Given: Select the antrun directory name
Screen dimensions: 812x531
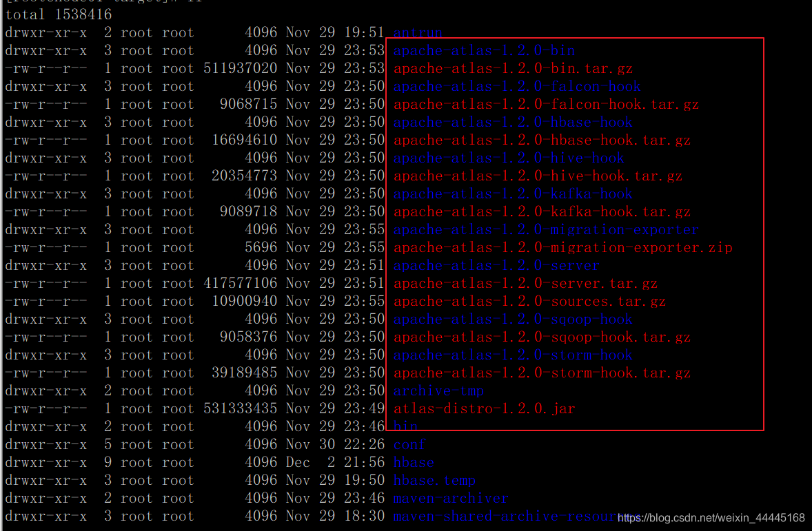Looking at the screenshot, I should point(418,32).
